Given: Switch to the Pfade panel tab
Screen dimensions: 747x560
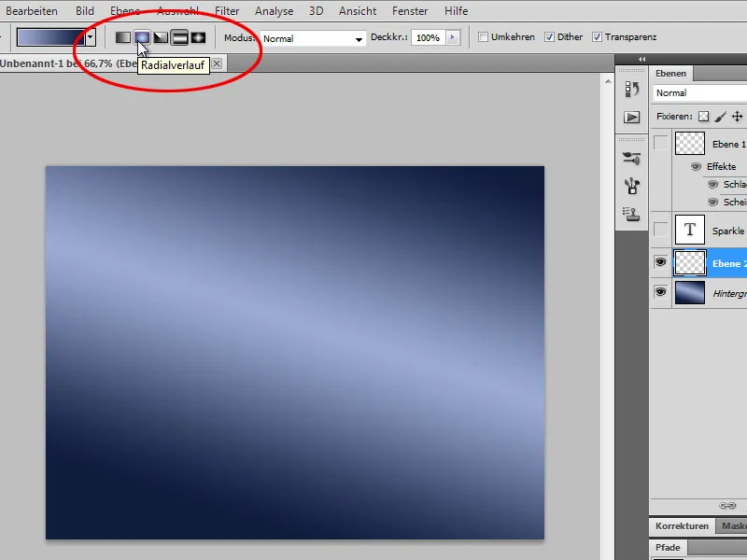Looking at the screenshot, I should click(668, 547).
